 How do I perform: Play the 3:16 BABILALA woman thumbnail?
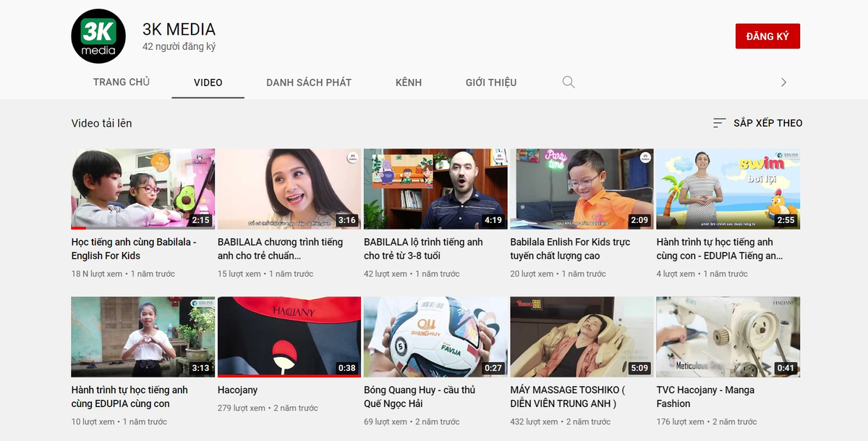(289, 189)
